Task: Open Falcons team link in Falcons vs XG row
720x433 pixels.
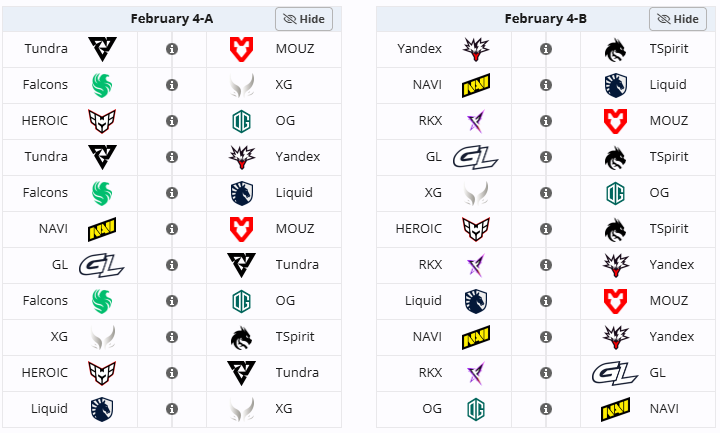Action: [45, 85]
